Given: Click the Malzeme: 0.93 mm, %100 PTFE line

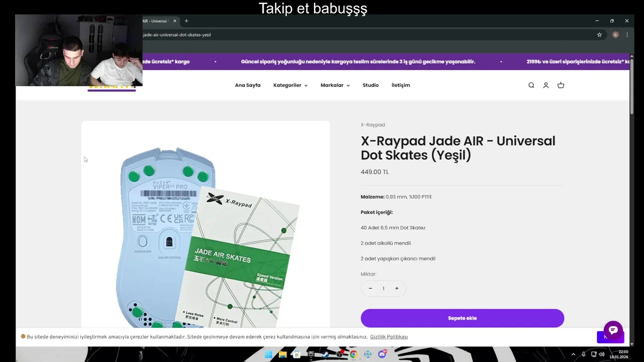Looking at the screenshot, I should pos(396,197).
